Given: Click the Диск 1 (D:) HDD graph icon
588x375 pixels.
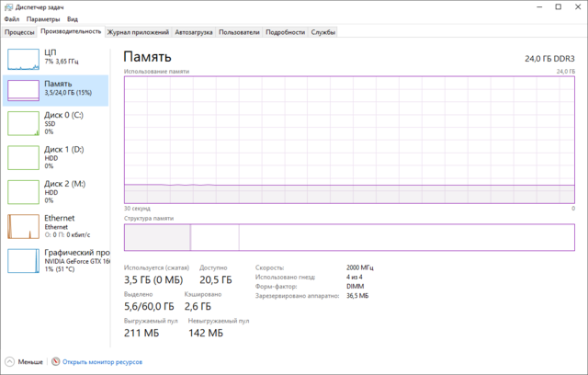Looking at the screenshot, I should point(24,157).
